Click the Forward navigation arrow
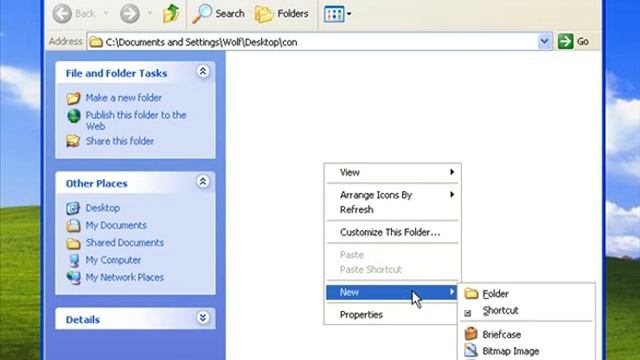Image resolution: width=640 pixels, height=360 pixels. (130, 13)
